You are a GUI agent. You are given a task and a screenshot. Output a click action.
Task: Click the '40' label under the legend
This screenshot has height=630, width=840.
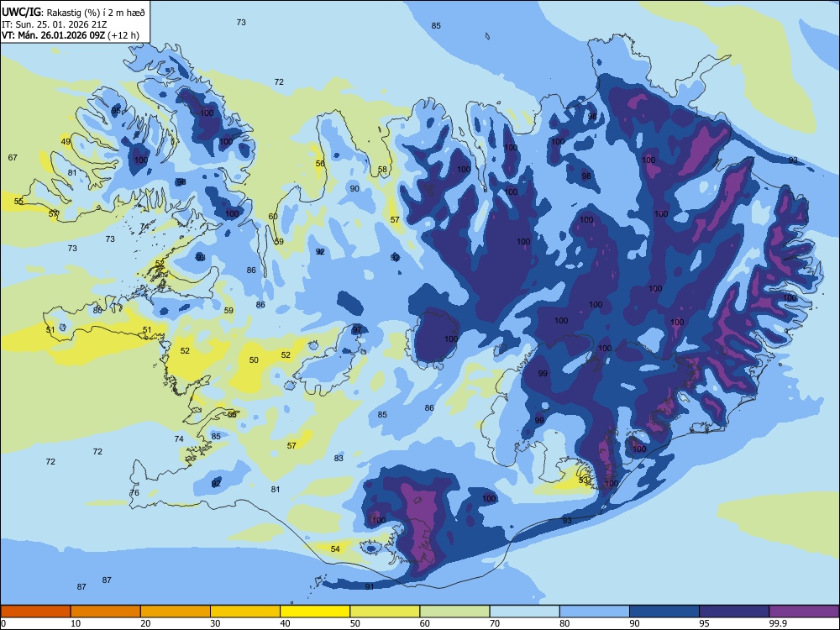[x=285, y=623]
